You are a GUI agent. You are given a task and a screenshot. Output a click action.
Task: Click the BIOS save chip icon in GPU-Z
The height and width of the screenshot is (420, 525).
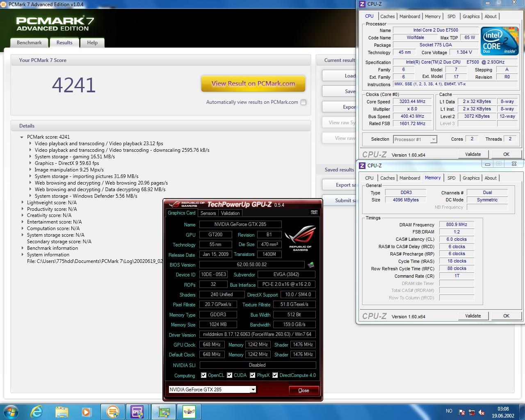point(311,265)
